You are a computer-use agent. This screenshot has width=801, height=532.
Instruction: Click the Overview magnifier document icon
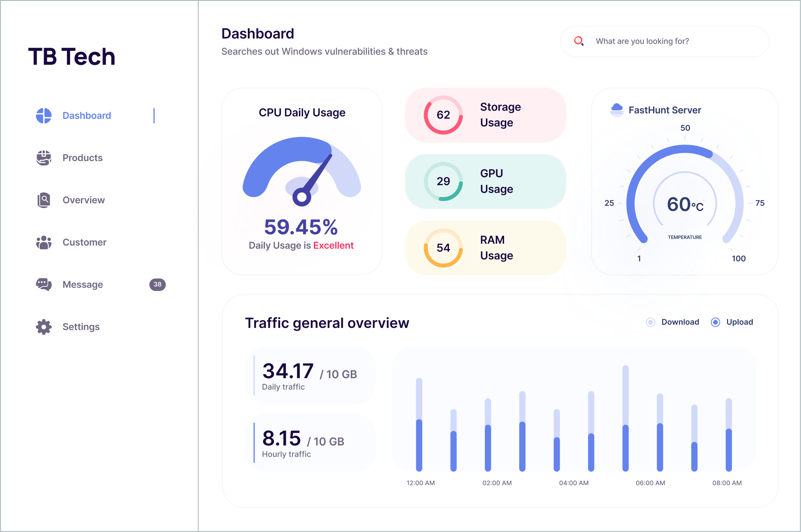(44, 200)
